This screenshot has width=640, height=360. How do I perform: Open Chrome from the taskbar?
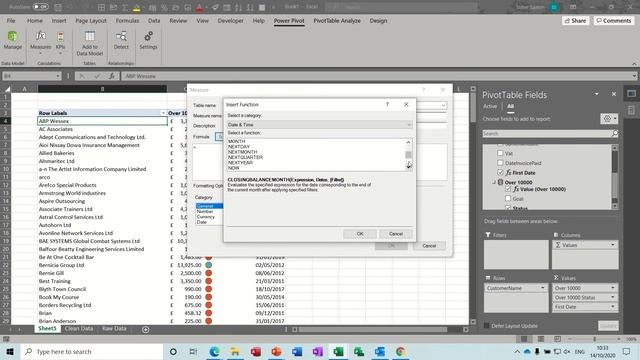tap(400, 351)
